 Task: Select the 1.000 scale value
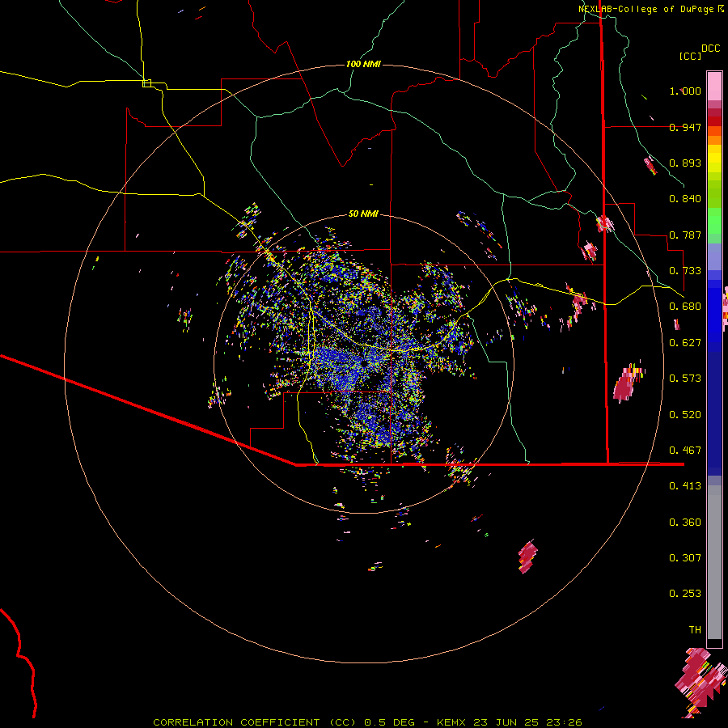[x=685, y=91]
